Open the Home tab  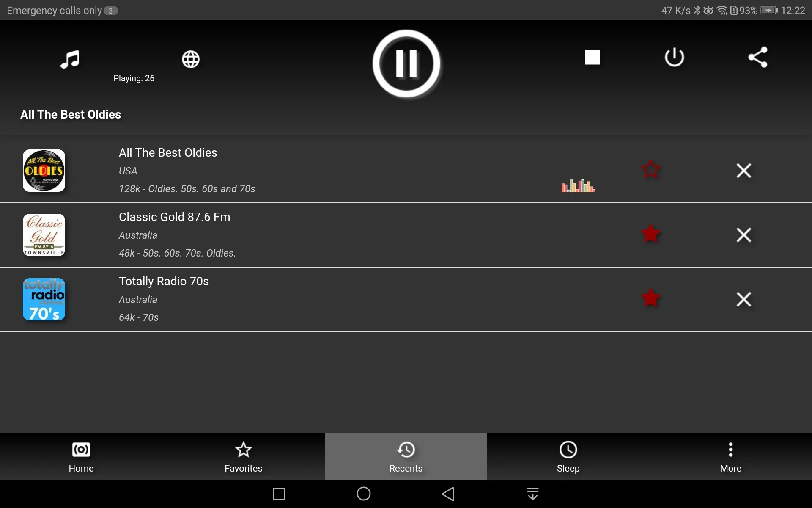[81, 456]
